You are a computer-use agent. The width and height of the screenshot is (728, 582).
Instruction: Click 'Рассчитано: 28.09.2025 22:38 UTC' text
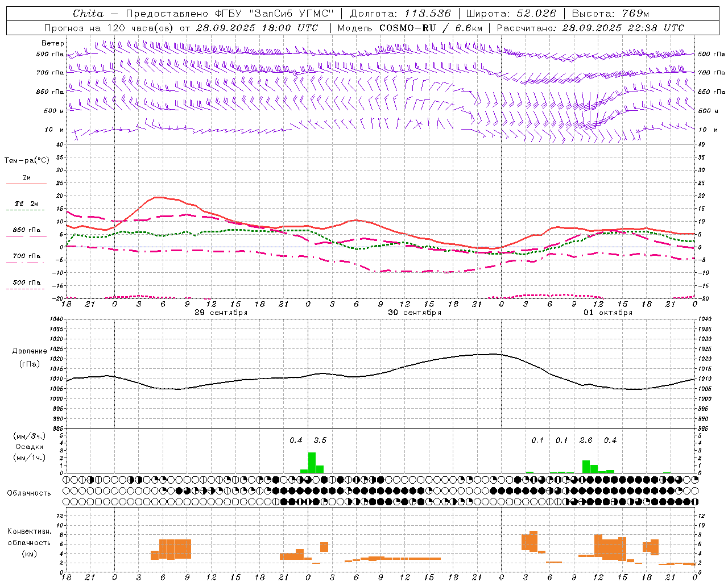click(590, 28)
